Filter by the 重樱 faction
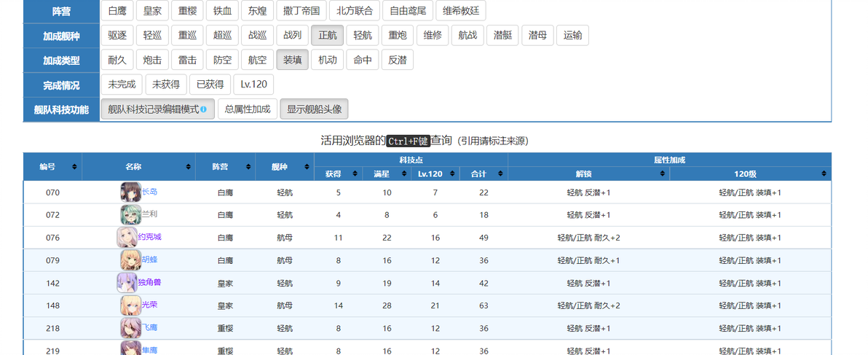Image resolution: width=868 pixels, height=355 pixels. [x=187, y=10]
